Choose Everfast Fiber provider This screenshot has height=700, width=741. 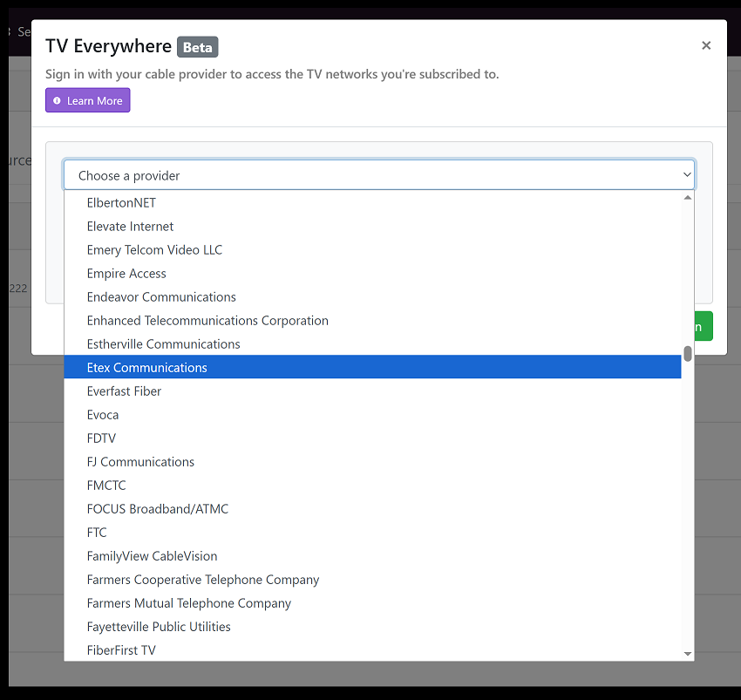coord(124,391)
